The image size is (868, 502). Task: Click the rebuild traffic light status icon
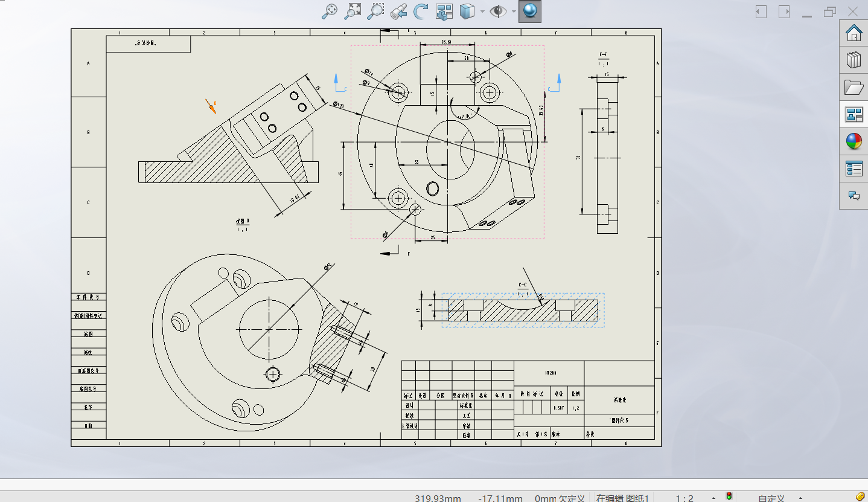click(x=729, y=497)
